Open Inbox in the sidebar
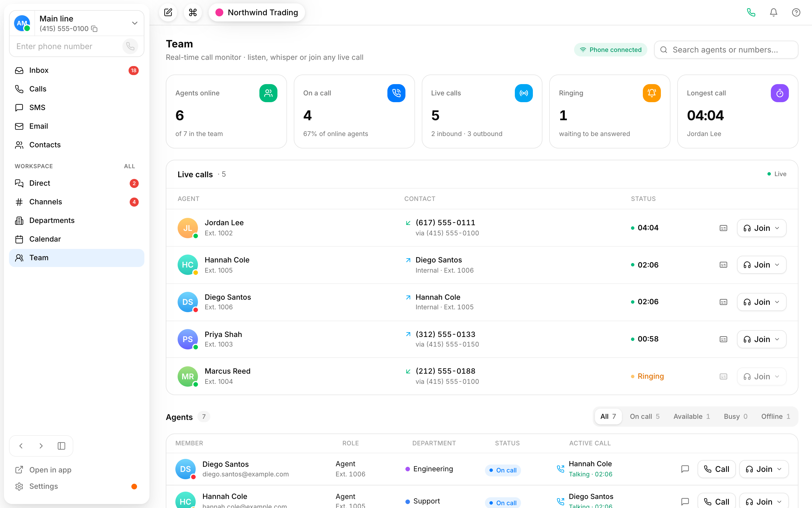The height and width of the screenshot is (508, 812). point(77,70)
